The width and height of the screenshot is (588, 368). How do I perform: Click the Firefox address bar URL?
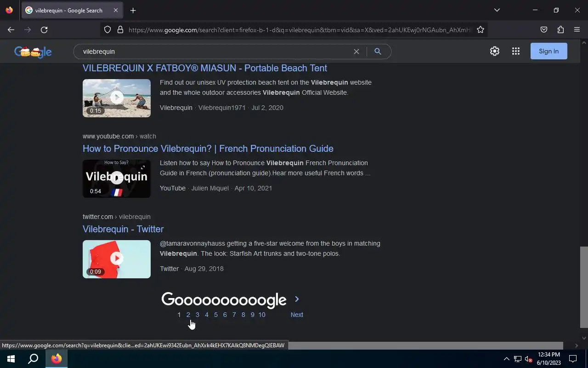[x=300, y=30]
